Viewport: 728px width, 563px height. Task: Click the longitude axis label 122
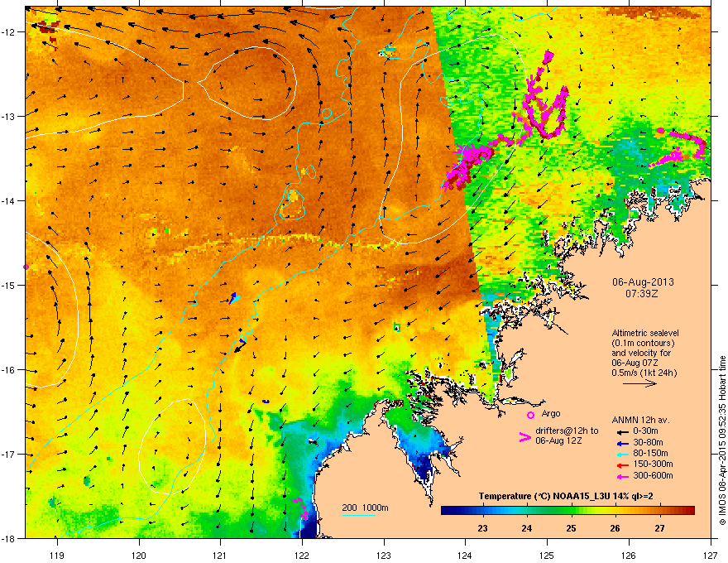[302, 555]
